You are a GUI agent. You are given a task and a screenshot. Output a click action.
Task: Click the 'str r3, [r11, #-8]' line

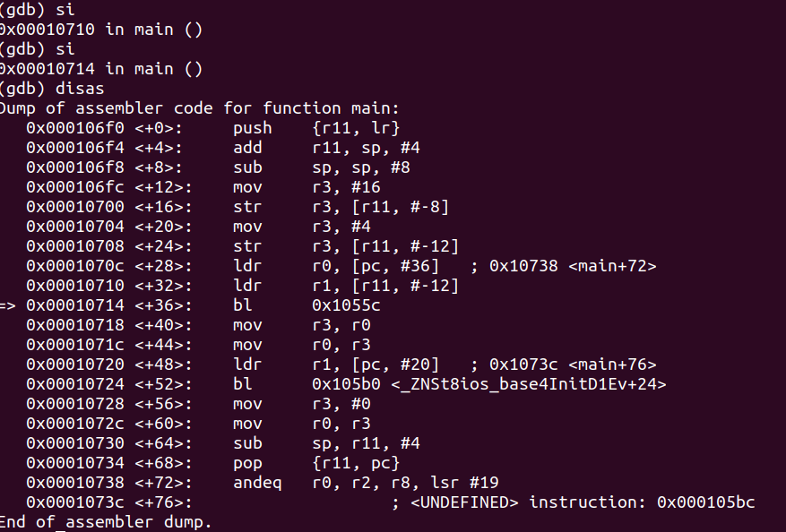click(341, 207)
